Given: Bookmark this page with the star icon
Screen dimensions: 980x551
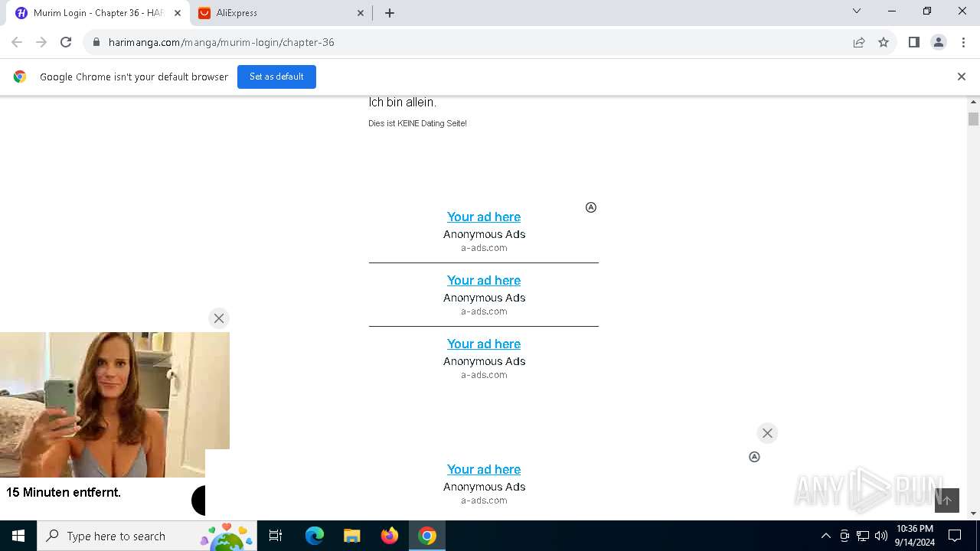Looking at the screenshot, I should point(884,42).
